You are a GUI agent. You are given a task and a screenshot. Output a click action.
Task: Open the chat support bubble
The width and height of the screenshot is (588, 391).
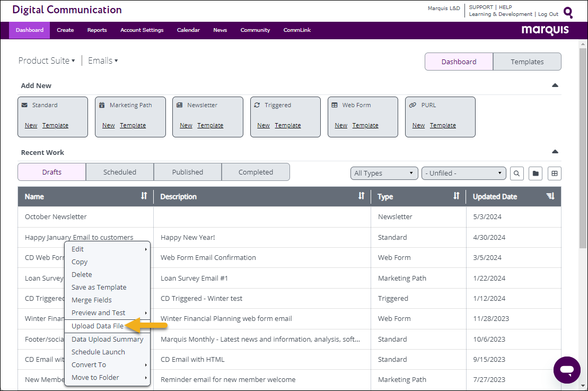click(567, 370)
